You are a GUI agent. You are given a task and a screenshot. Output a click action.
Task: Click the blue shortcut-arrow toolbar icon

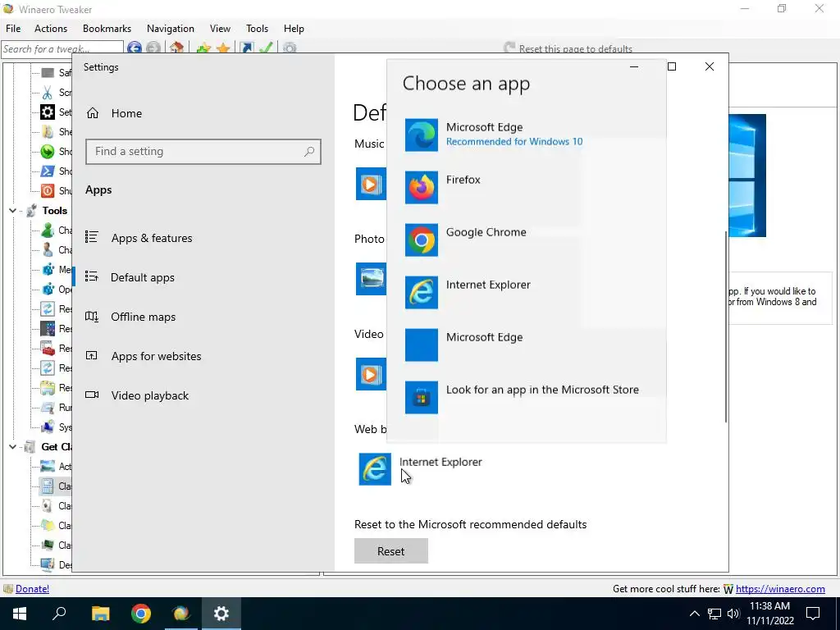click(x=246, y=48)
